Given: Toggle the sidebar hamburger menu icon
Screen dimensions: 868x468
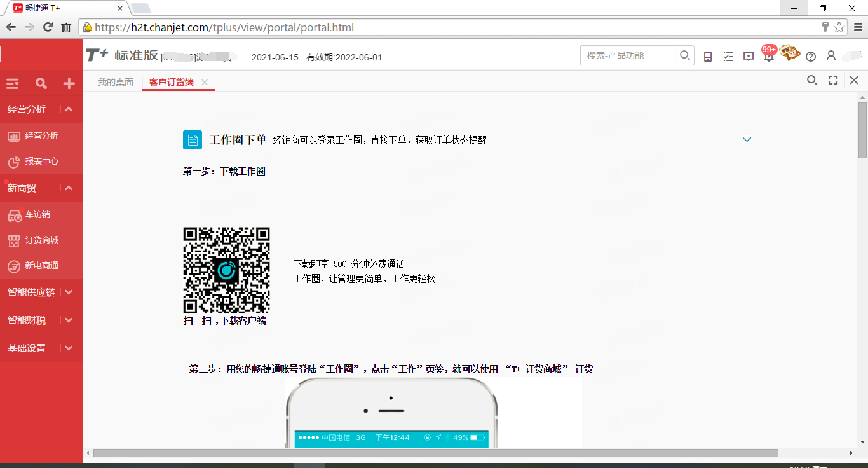Looking at the screenshot, I should click(x=13, y=83).
